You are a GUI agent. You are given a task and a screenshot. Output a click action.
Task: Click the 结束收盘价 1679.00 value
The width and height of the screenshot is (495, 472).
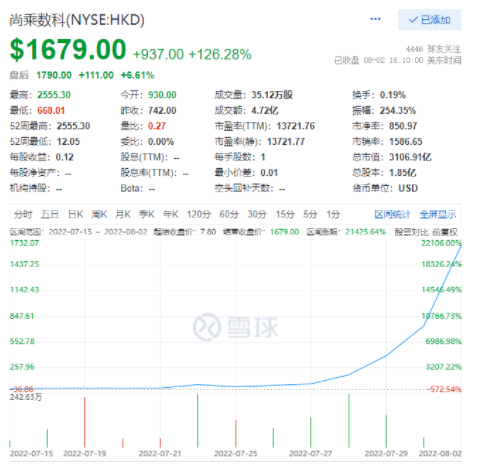pos(284,232)
